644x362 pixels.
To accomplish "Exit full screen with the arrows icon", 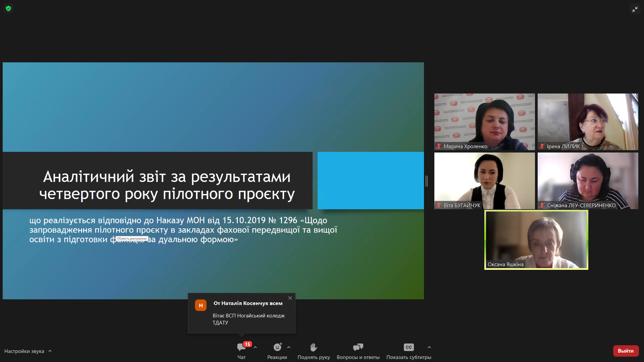I will [x=635, y=9].
